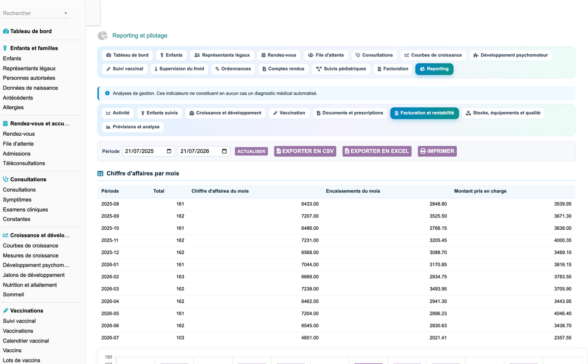
Task: Click the Enfants et familles section icon
Action: (x=5, y=48)
